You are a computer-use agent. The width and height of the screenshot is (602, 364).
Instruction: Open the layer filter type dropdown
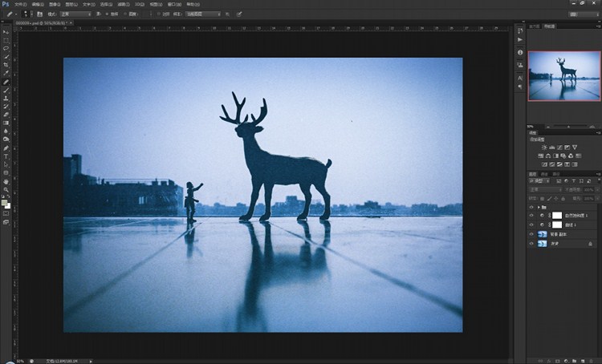point(539,180)
